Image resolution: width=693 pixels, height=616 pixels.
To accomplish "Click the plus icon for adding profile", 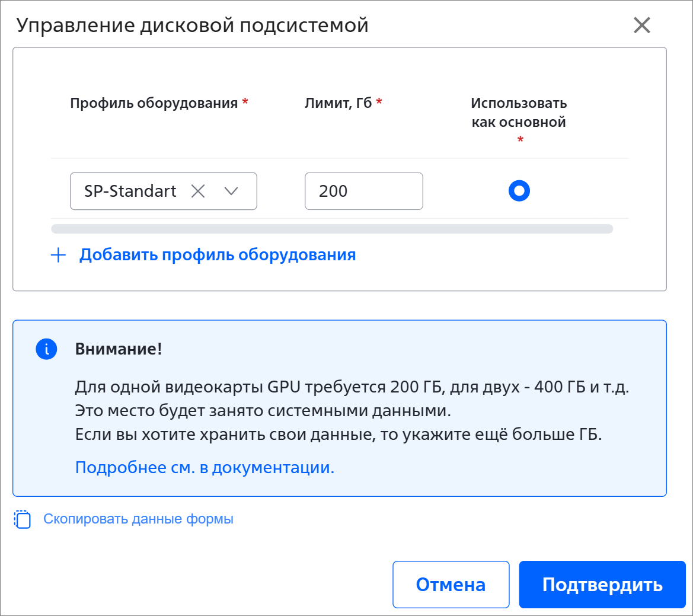I will click(58, 255).
